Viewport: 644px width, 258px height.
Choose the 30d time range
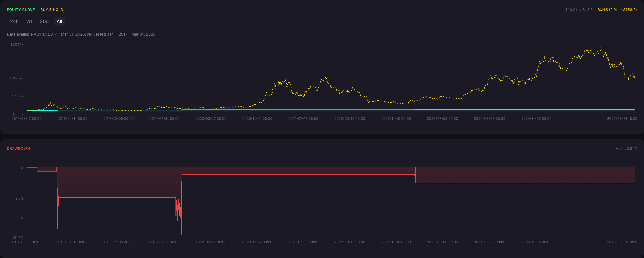pos(44,21)
